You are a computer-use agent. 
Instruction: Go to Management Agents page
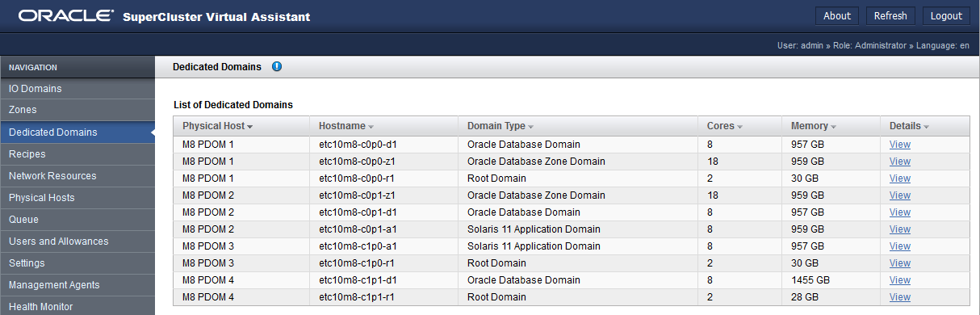pos(77,285)
